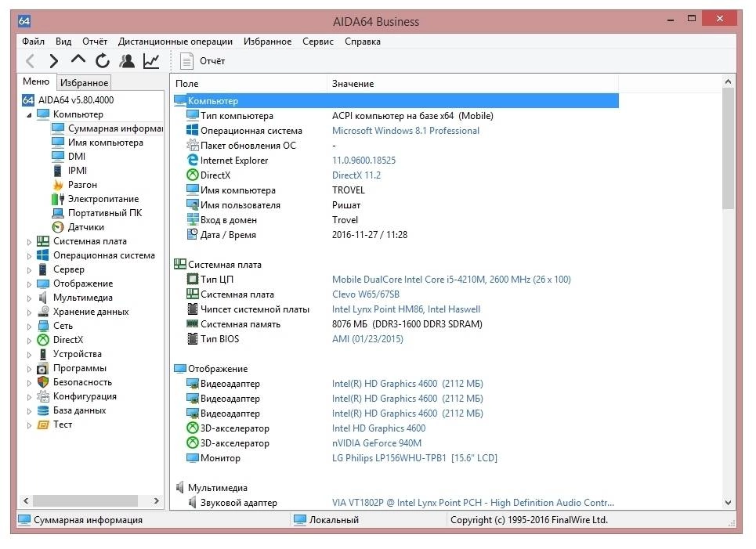This screenshot has height=549, width=756.
Task: Open the Электропитание battery icon item
Action: click(x=58, y=199)
